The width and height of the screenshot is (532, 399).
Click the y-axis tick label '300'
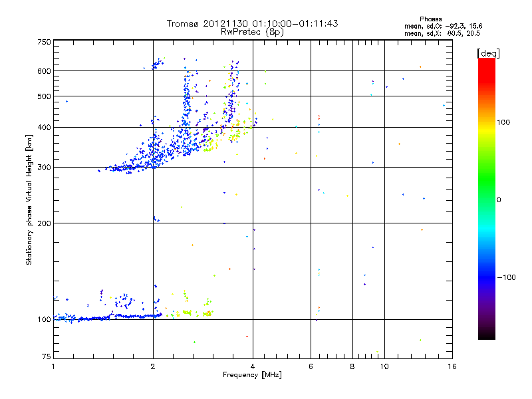pos(44,168)
